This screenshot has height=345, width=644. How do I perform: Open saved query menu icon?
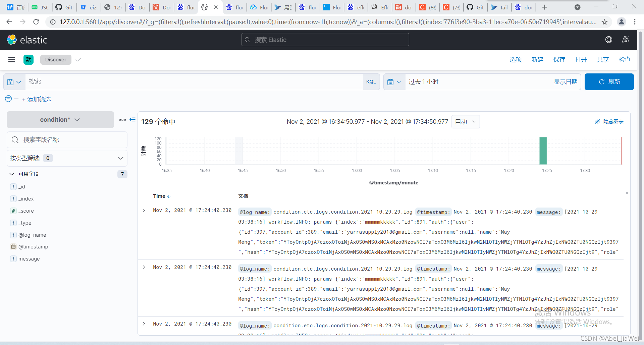click(14, 82)
